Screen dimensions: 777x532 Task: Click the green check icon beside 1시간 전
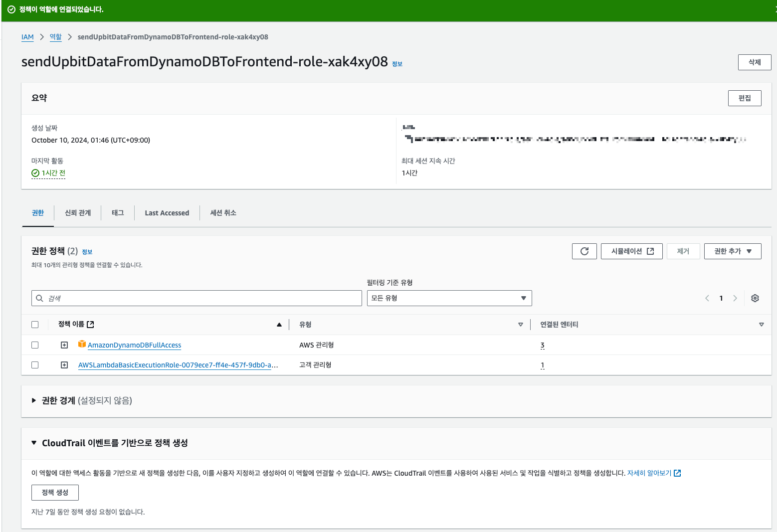click(x=35, y=173)
